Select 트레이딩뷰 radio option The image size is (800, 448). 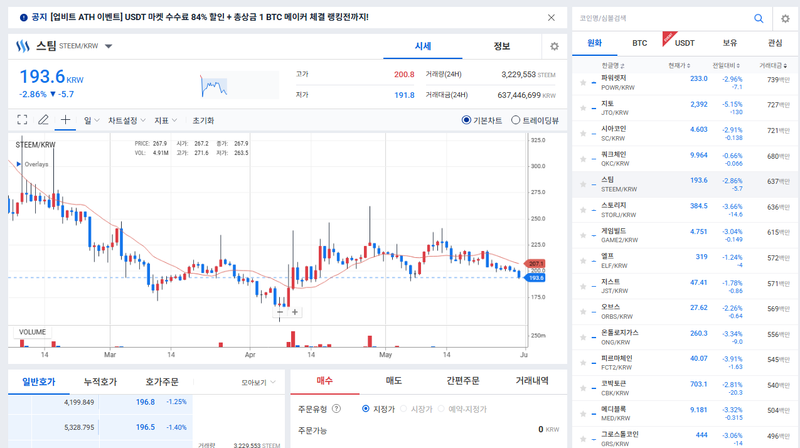point(515,120)
